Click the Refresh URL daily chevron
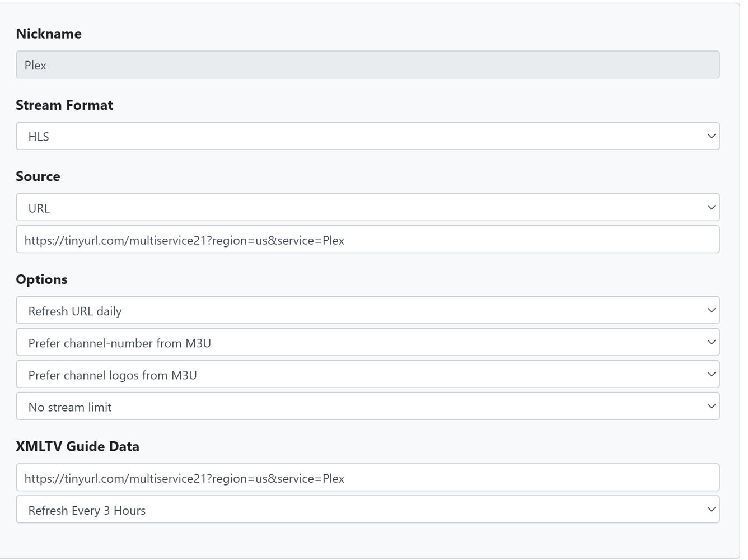Viewport: 748px width, 560px height. click(x=712, y=310)
